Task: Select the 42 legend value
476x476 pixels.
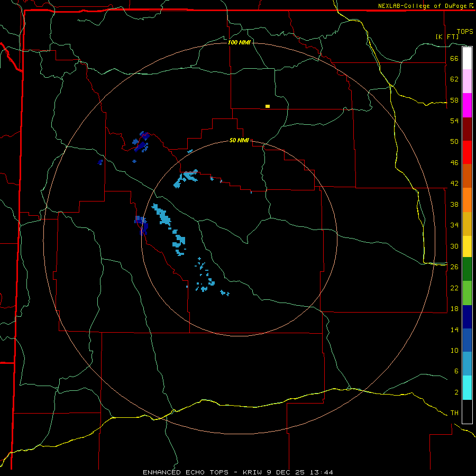Action: (454, 184)
